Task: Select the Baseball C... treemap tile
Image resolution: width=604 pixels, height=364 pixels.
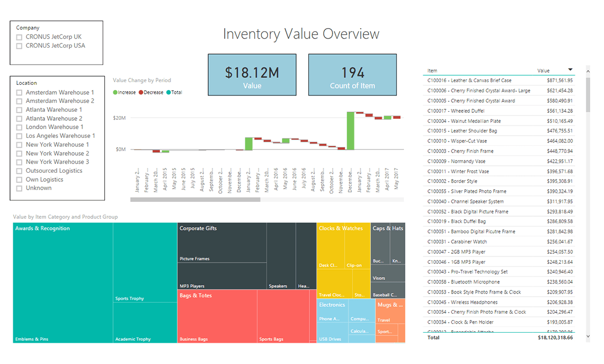Action: 388,290
